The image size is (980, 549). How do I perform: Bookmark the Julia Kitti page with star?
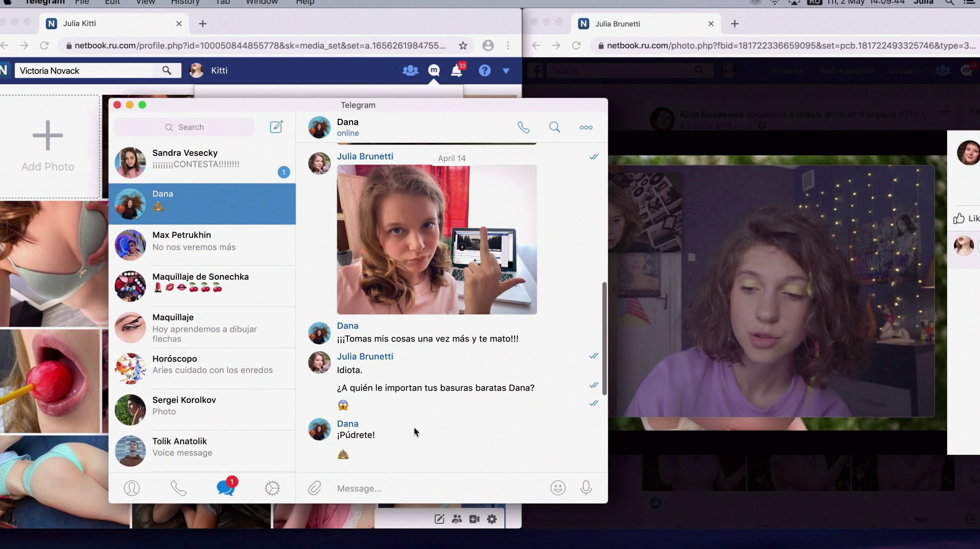pyautogui.click(x=463, y=46)
